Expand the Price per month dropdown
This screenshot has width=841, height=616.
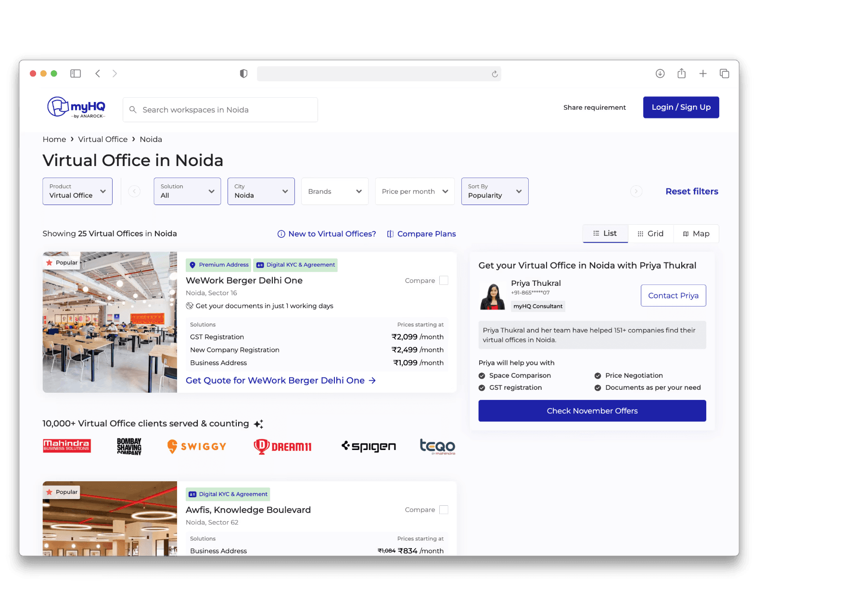[415, 192]
